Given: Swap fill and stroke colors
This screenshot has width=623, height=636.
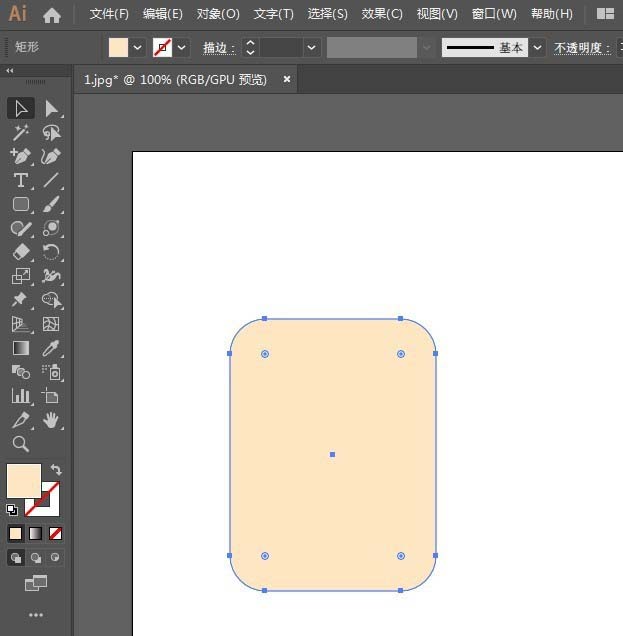Looking at the screenshot, I should point(56,470).
